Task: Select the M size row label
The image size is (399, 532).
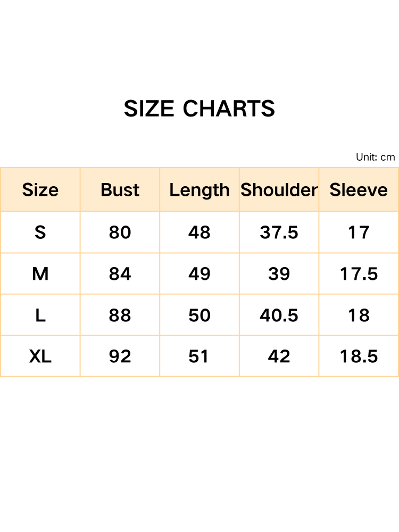Action: (x=40, y=274)
